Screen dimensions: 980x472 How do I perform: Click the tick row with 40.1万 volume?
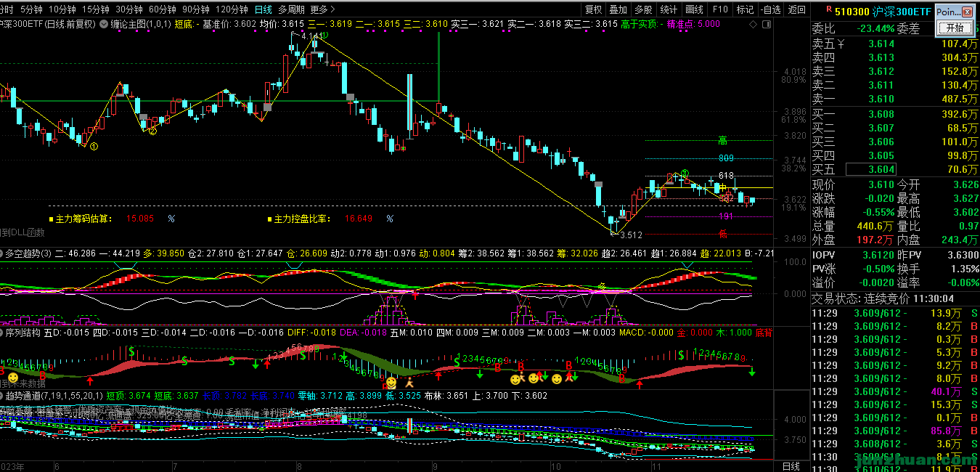pos(895,391)
